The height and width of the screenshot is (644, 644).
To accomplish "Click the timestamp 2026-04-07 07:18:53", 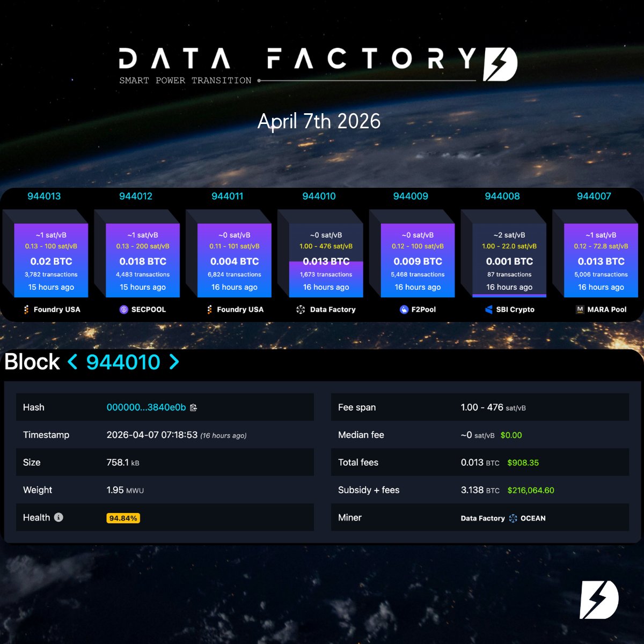I will point(152,435).
